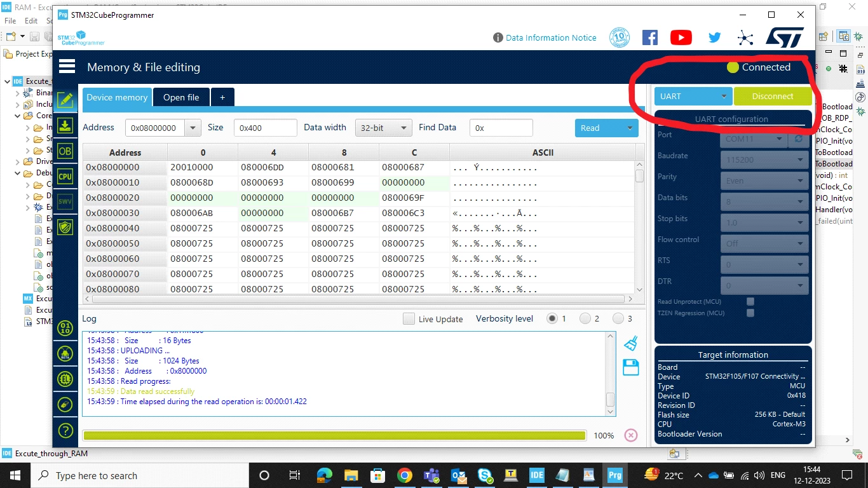The width and height of the screenshot is (868, 488).
Task: Open the CPU sidebar icon
Action: 65,177
